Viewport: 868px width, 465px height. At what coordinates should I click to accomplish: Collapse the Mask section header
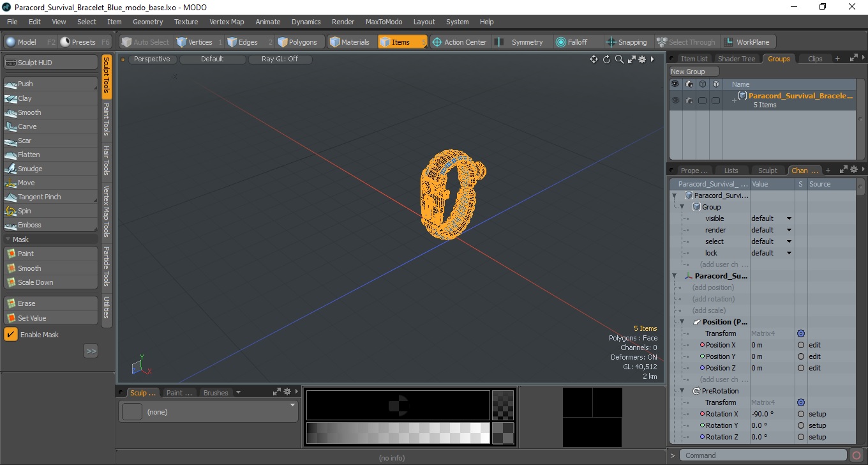[x=50, y=240]
